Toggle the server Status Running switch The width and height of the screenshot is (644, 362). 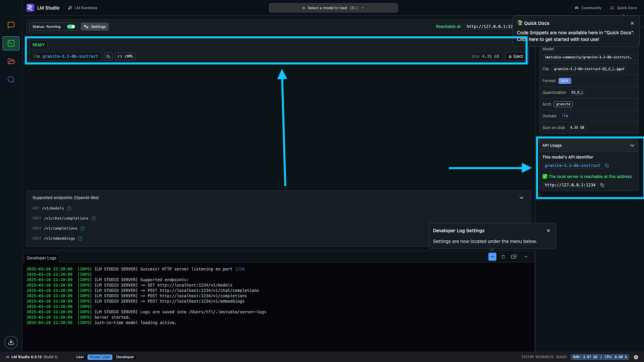coord(71,27)
